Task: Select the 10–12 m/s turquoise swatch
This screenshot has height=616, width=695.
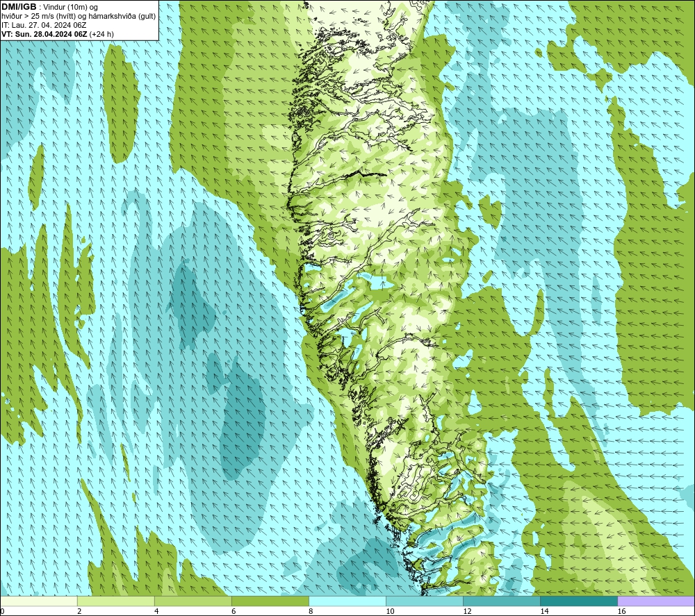Action: click(x=425, y=601)
